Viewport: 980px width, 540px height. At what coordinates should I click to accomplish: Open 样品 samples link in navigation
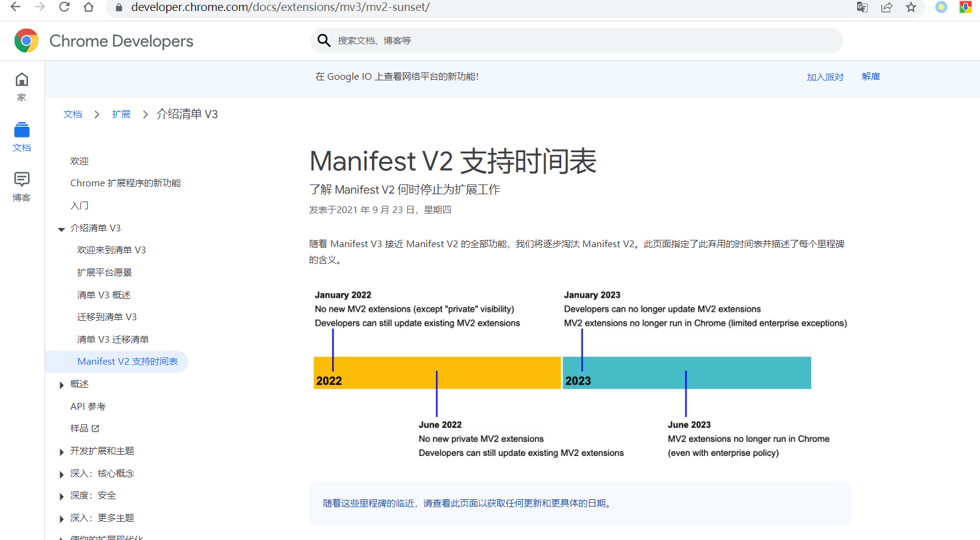pos(79,429)
